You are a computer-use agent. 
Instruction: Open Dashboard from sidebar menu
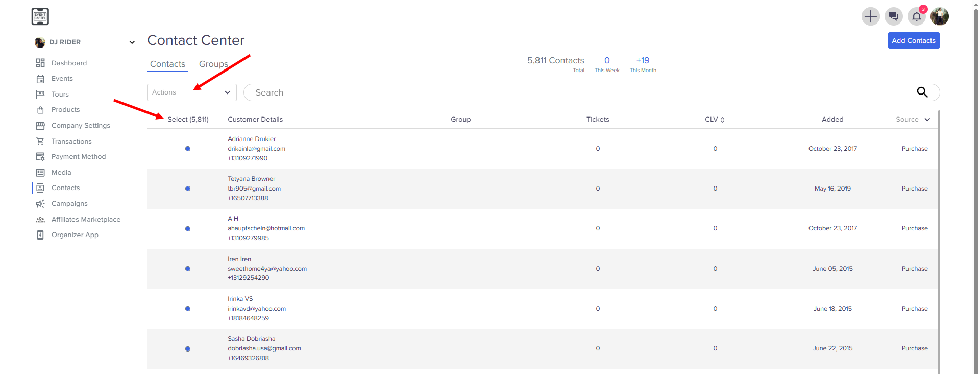pos(69,63)
